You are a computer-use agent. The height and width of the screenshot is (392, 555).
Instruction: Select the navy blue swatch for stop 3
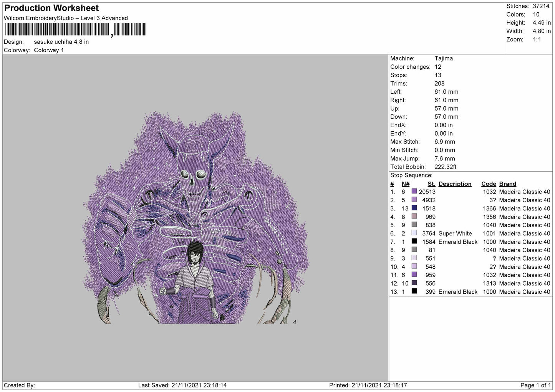click(414, 208)
